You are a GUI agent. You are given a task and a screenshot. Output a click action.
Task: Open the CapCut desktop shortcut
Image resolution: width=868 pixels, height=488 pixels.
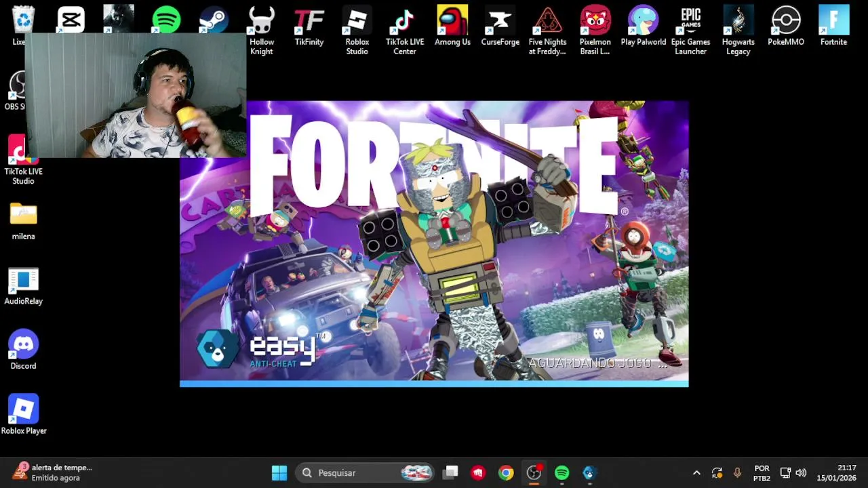coord(71,19)
